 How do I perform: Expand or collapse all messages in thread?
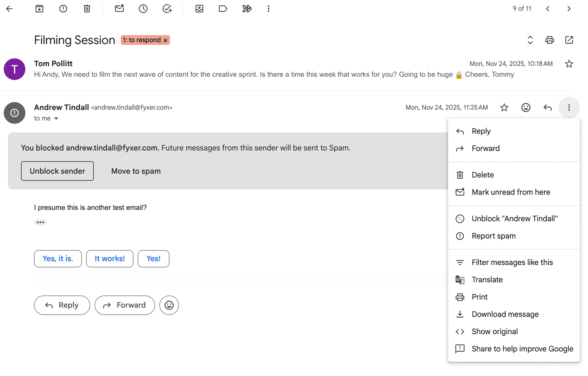click(530, 40)
